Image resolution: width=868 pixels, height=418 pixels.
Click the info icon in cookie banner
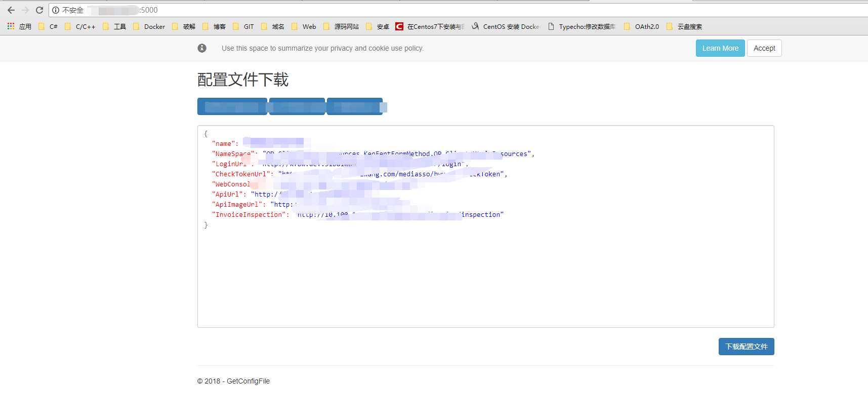click(x=202, y=48)
